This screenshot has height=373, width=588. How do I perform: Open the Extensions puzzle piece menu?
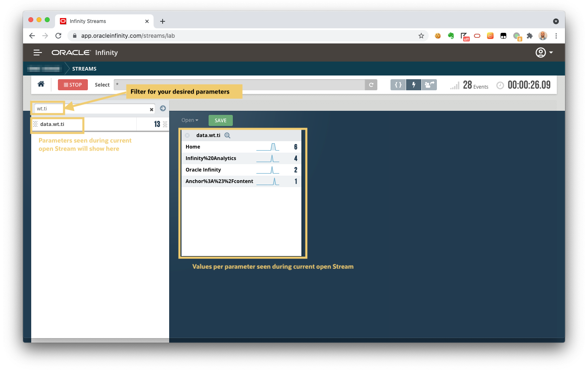point(530,36)
